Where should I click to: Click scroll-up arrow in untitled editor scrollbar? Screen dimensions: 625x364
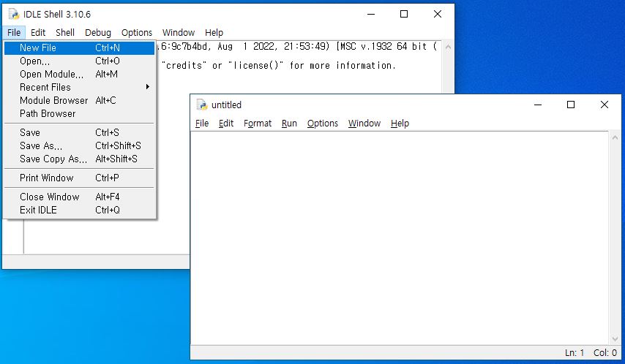tap(615, 138)
